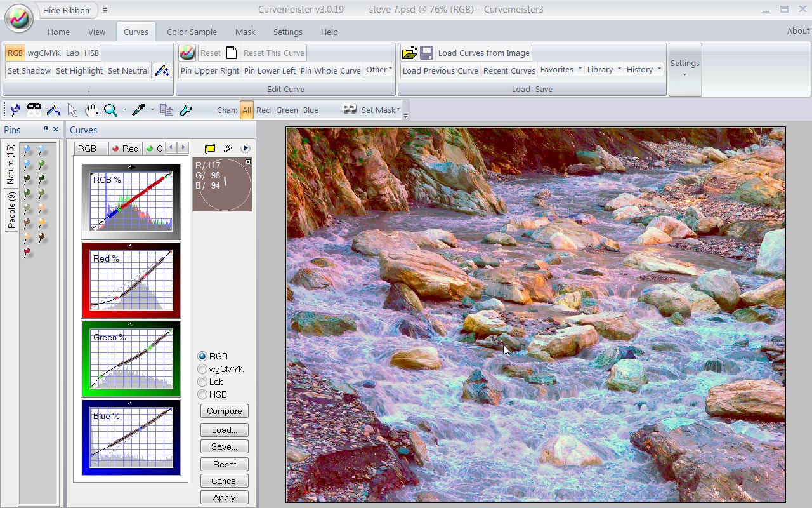Switch Chan to Green
This screenshot has height=508, width=812.
(287, 110)
